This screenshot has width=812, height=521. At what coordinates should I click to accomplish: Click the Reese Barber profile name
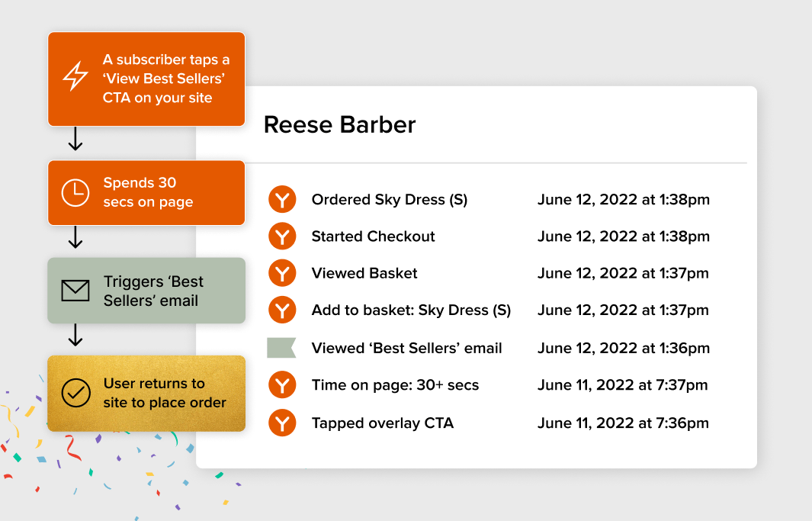339,125
